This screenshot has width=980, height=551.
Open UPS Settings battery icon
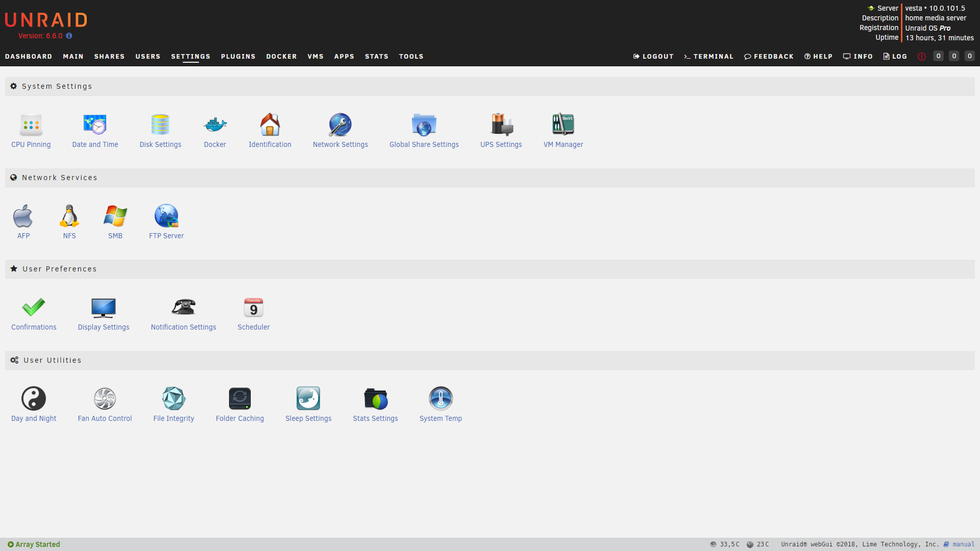tap(501, 125)
